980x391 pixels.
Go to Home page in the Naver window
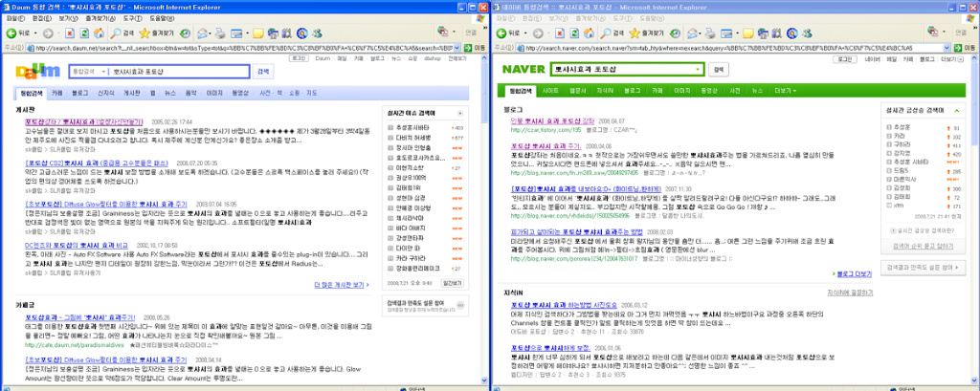point(589,33)
